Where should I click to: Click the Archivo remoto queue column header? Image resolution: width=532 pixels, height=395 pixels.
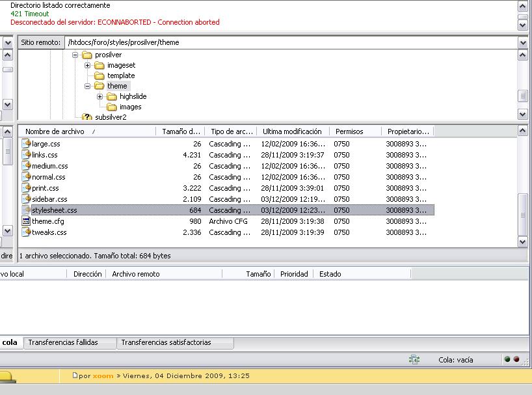click(164, 274)
